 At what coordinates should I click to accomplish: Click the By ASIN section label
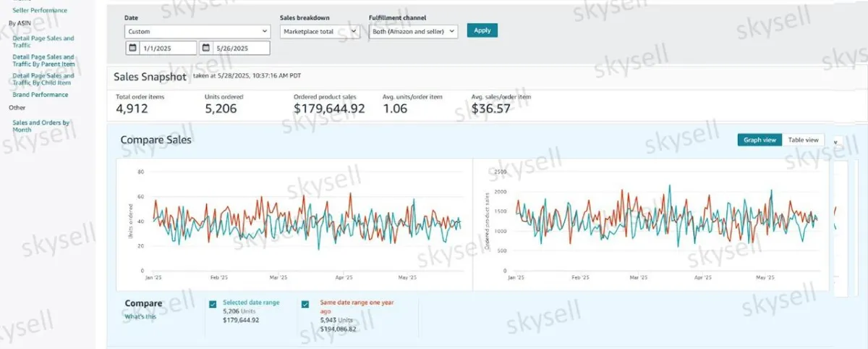click(x=21, y=23)
